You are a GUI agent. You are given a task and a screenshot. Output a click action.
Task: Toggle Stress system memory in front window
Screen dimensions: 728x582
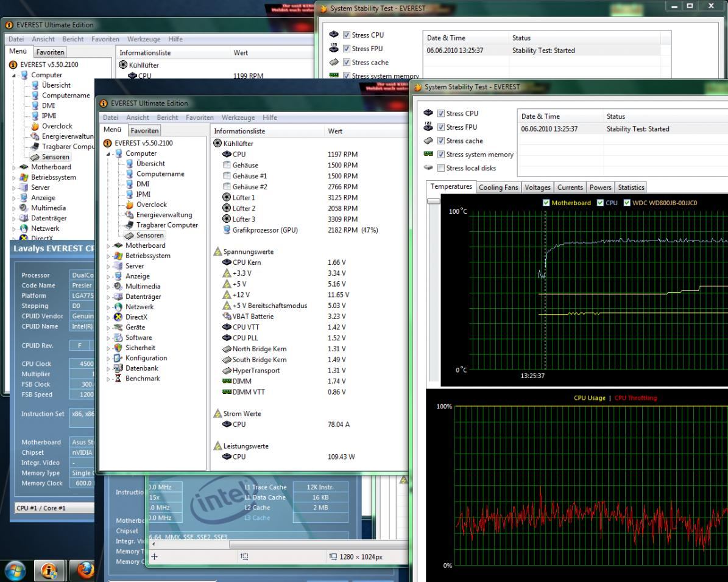(x=441, y=155)
